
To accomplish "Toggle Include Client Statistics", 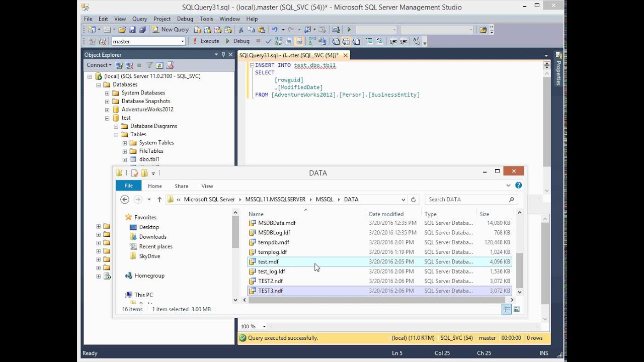I will click(322, 41).
